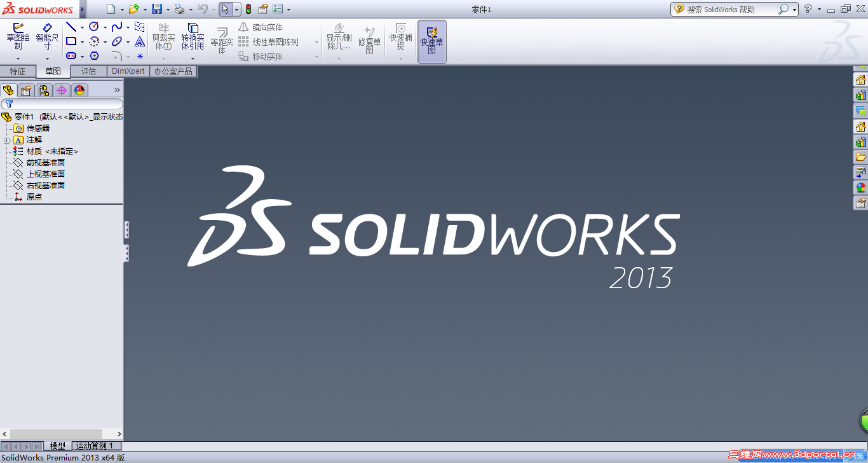This screenshot has width=868, height=463.
Task: Open the DimXpertManager crosshair tab icon
Action: click(62, 90)
